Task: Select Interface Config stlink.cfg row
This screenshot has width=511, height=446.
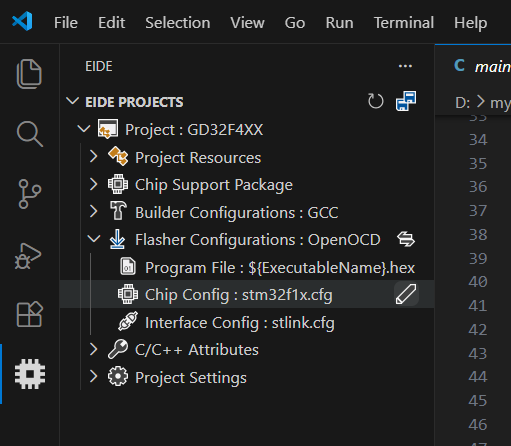Action: point(247,322)
